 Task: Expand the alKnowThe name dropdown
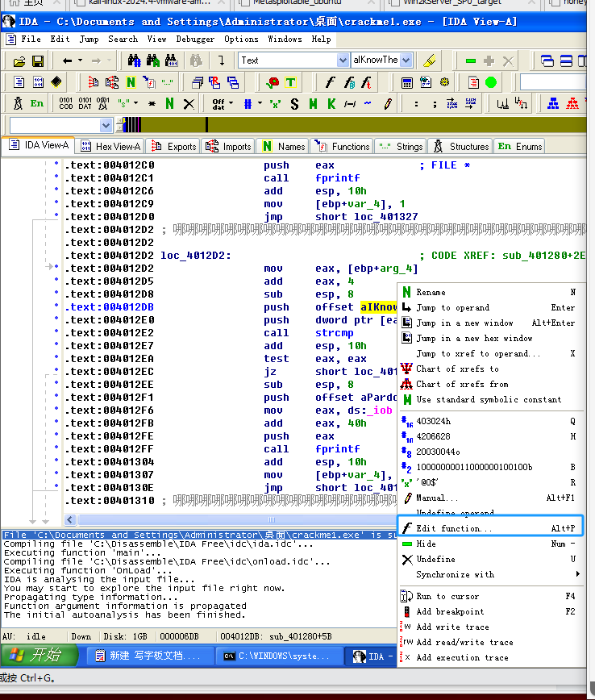406,60
